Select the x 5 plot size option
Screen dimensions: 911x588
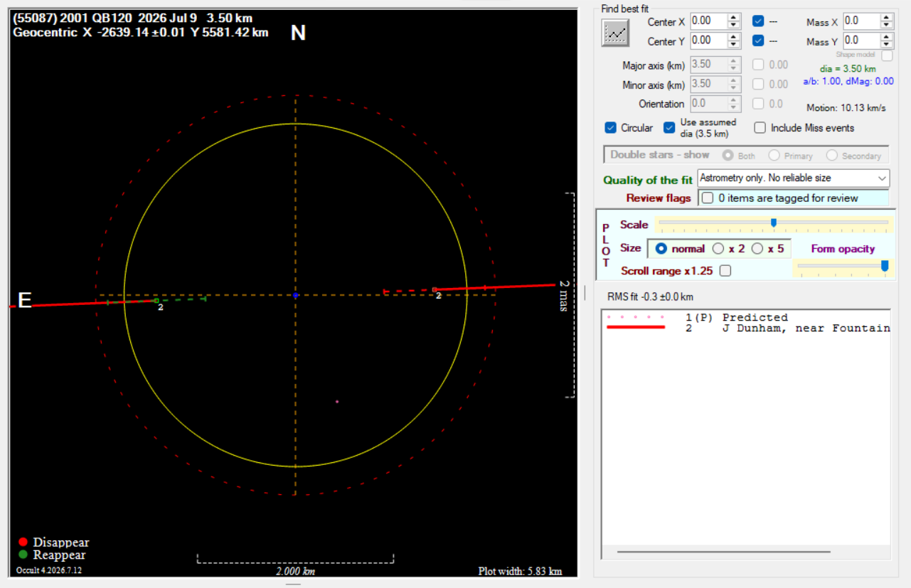(757, 249)
